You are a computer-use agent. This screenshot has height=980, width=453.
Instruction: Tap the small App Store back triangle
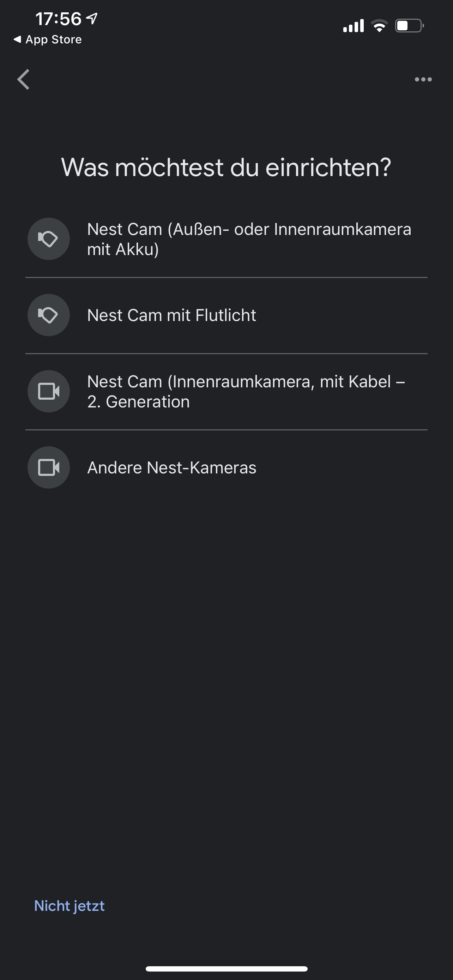[x=17, y=39]
